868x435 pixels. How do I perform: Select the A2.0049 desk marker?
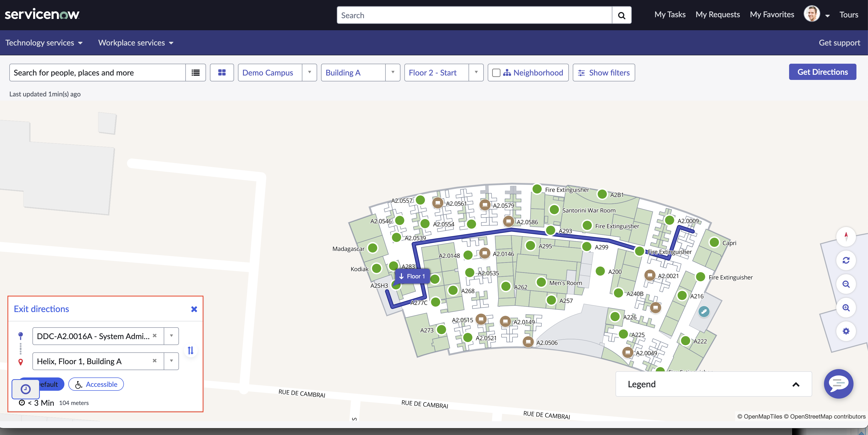click(x=627, y=352)
